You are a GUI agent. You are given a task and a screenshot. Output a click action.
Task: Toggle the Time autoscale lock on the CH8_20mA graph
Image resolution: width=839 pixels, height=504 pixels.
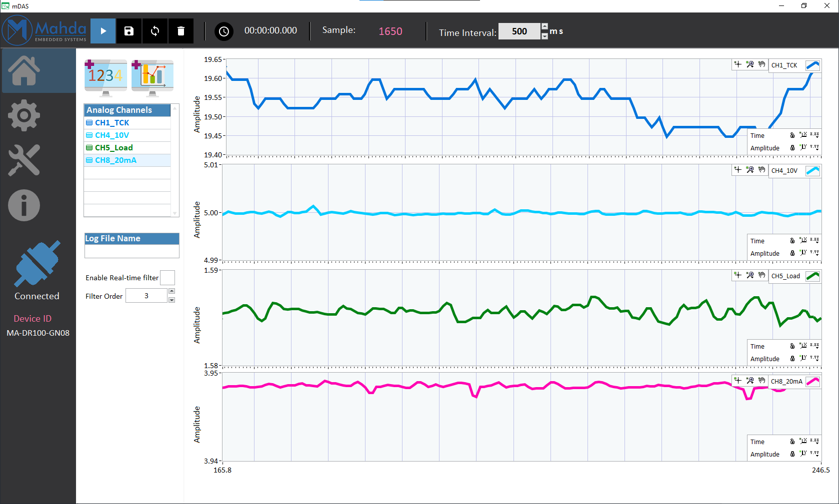pos(792,442)
